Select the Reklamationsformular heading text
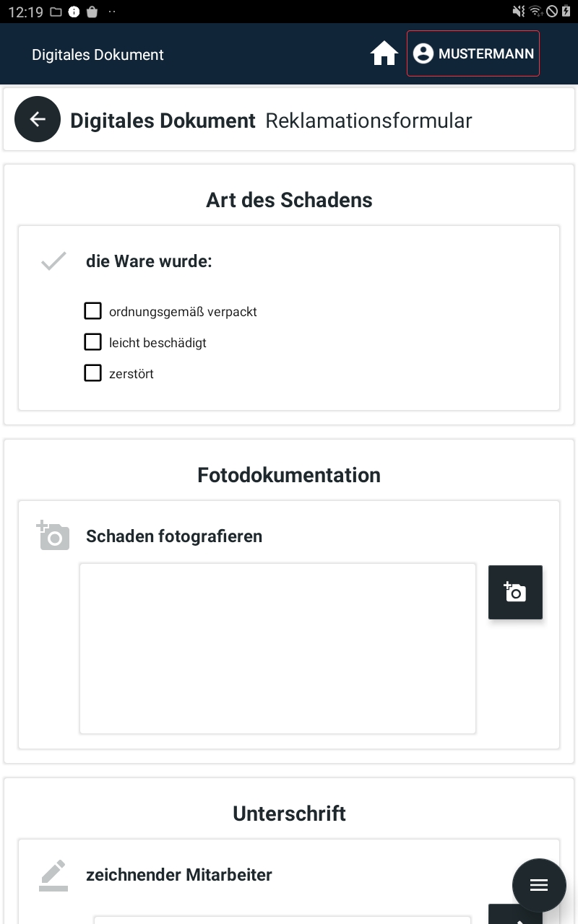The image size is (578, 924). click(368, 121)
